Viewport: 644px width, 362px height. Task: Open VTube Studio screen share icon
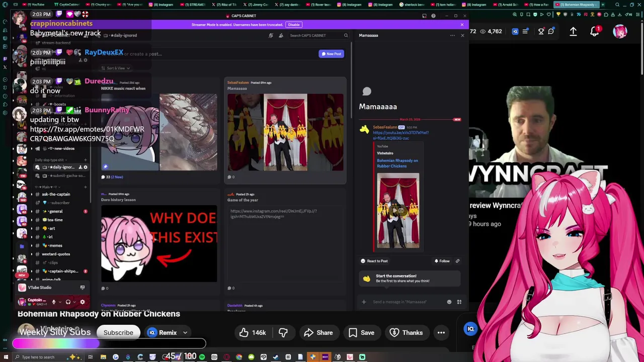click(83, 288)
